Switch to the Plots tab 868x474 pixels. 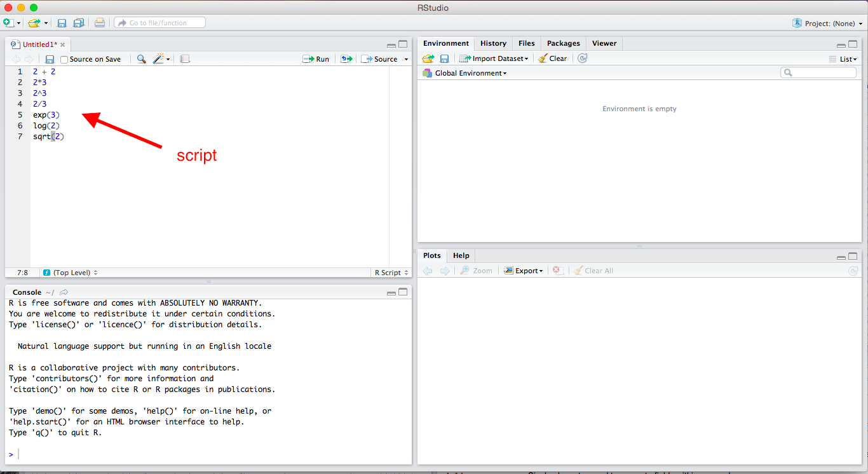[x=432, y=255]
